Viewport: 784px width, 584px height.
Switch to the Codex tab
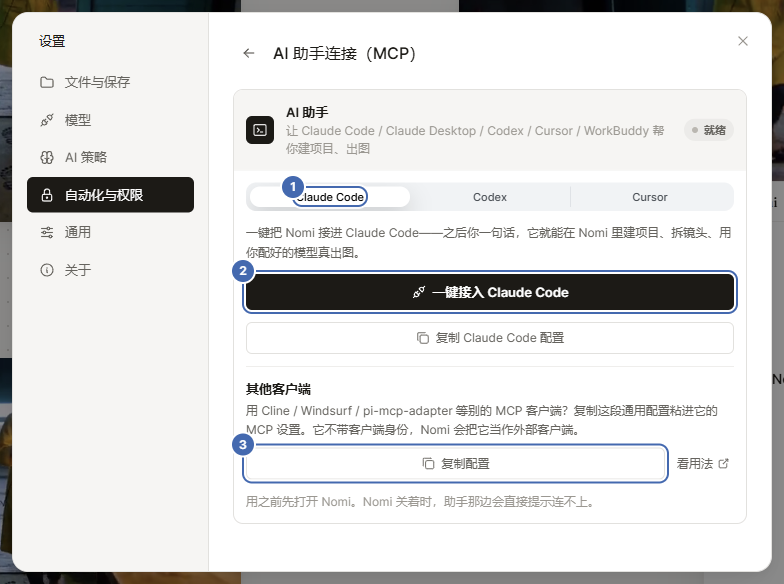pyautogui.click(x=490, y=197)
